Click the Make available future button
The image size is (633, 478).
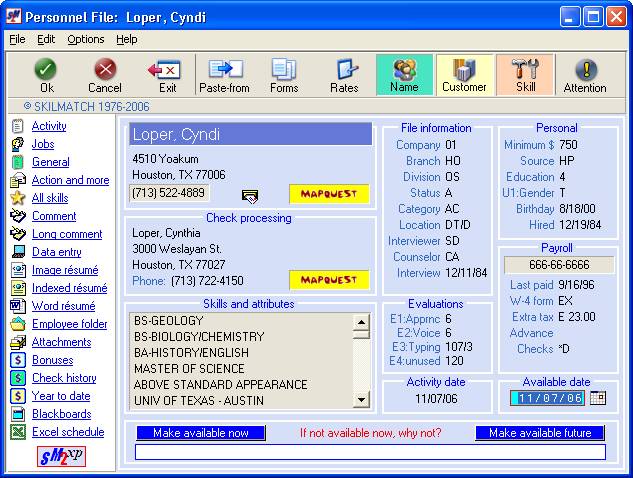point(540,433)
